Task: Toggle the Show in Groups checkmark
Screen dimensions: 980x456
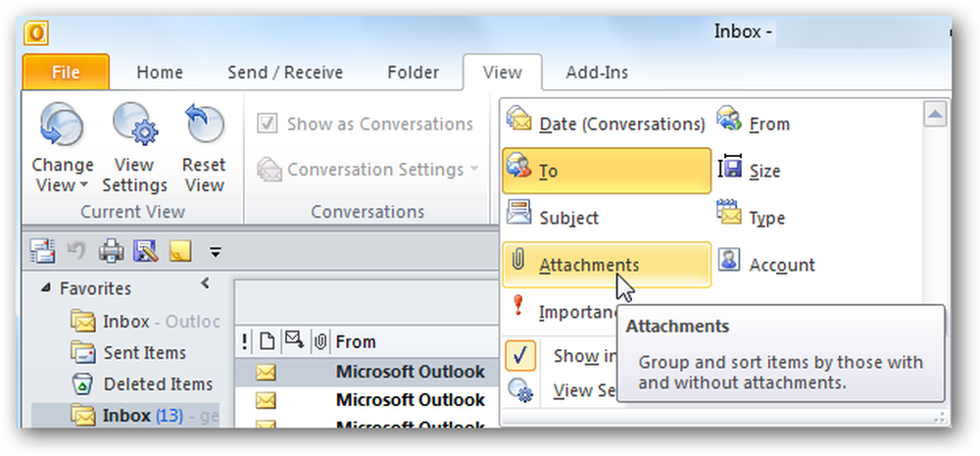Action: pos(520,356)
